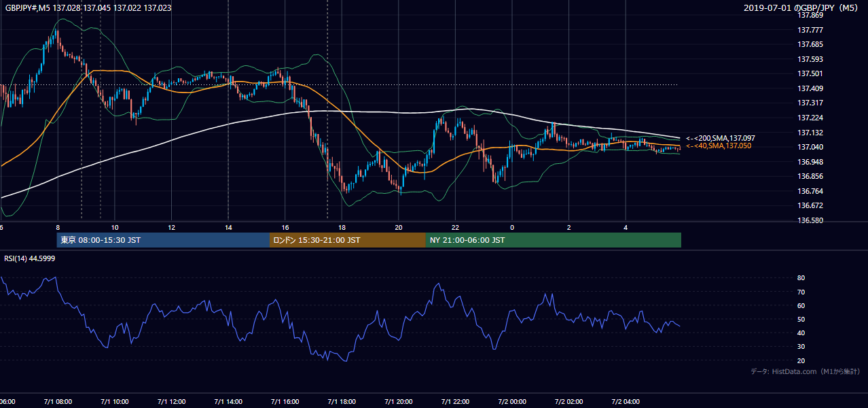Click the RSI(14) 44.5999 indicator label
The width and height of the screenshot is (868, 408).
pos(30,258)
